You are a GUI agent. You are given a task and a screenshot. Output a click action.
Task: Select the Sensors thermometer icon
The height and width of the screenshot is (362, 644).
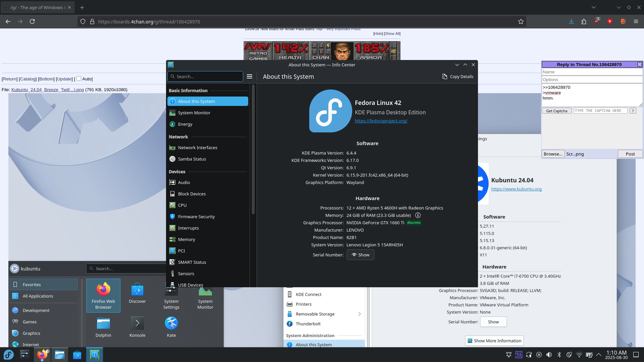(x=172, y=274)
